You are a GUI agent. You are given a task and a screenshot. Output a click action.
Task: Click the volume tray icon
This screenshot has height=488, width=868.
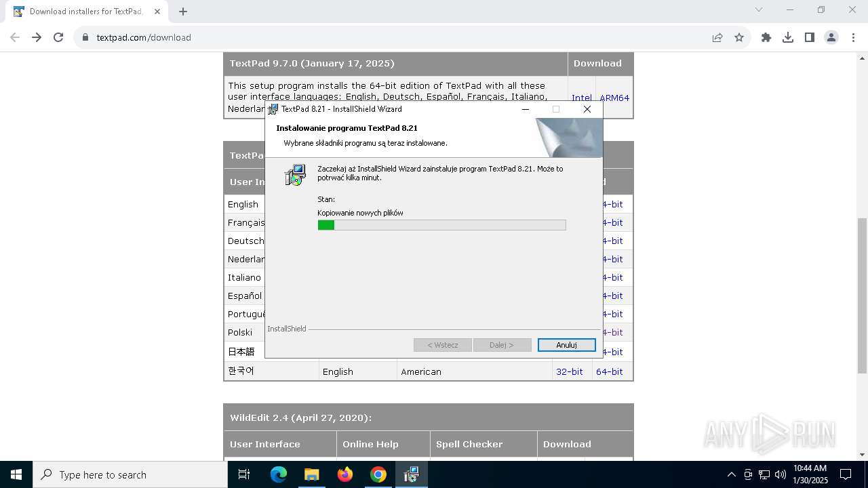coord(780,474)
